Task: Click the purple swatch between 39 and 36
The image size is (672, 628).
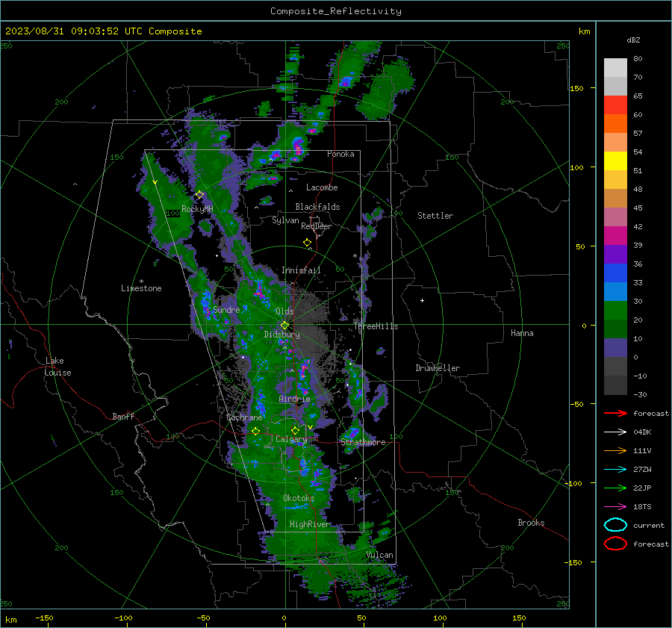Action: click(x=615, y=254)
